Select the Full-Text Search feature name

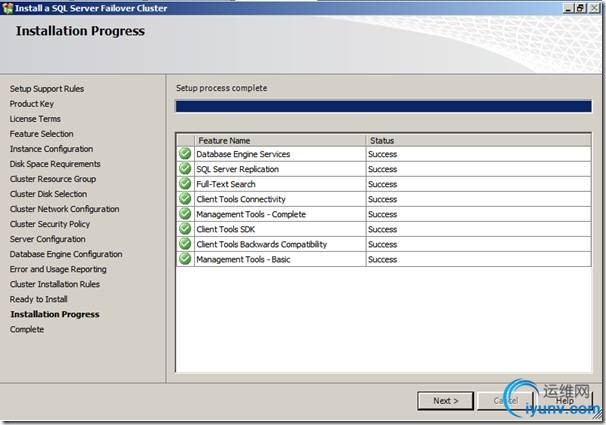(x=226, y=184)
